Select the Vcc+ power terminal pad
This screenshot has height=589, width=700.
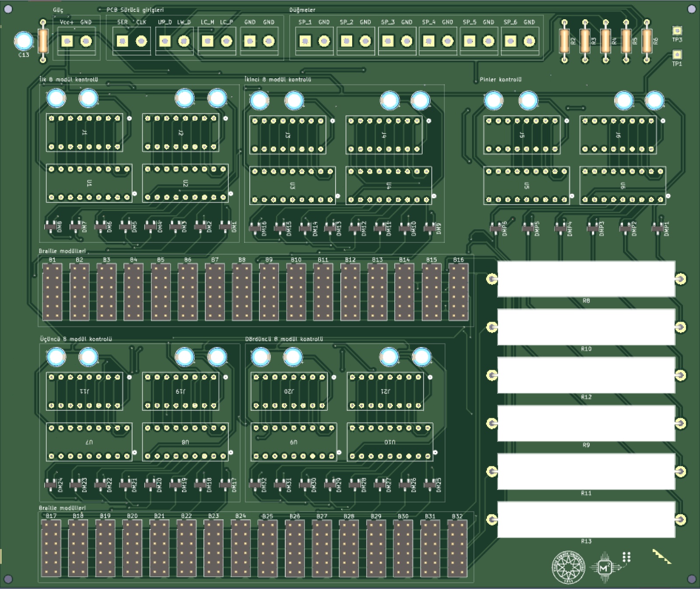point(67,42)
